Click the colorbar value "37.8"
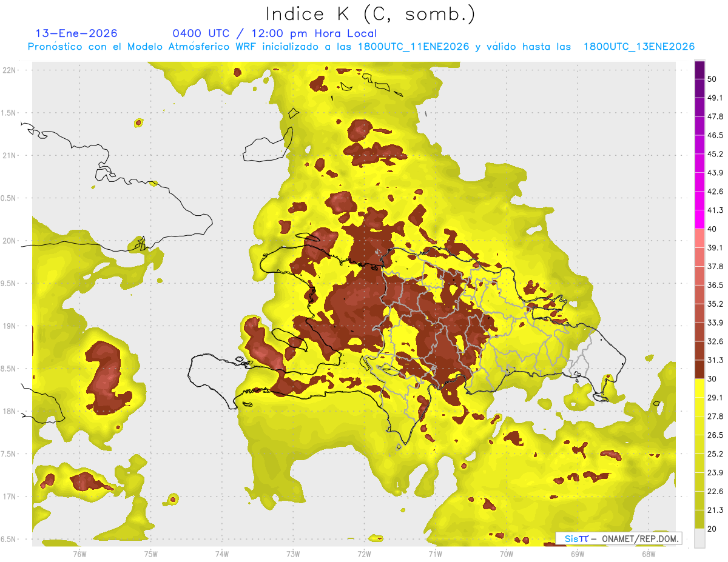728x562 pixels. [715, 267]
